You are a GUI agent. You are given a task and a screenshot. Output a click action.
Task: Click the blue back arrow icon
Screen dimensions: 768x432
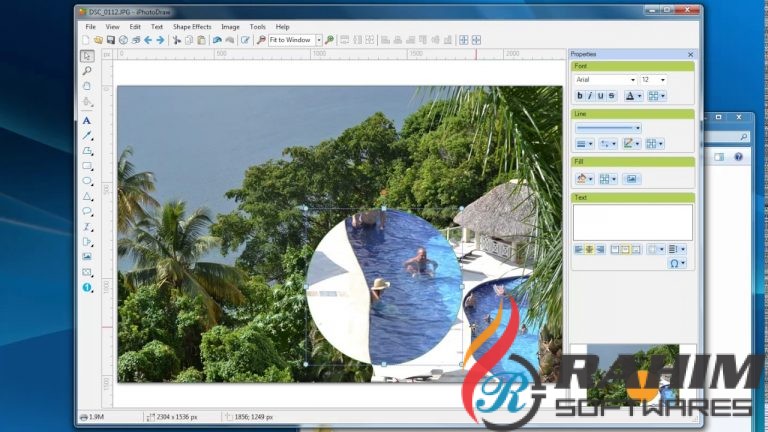(x=148, y=40)
